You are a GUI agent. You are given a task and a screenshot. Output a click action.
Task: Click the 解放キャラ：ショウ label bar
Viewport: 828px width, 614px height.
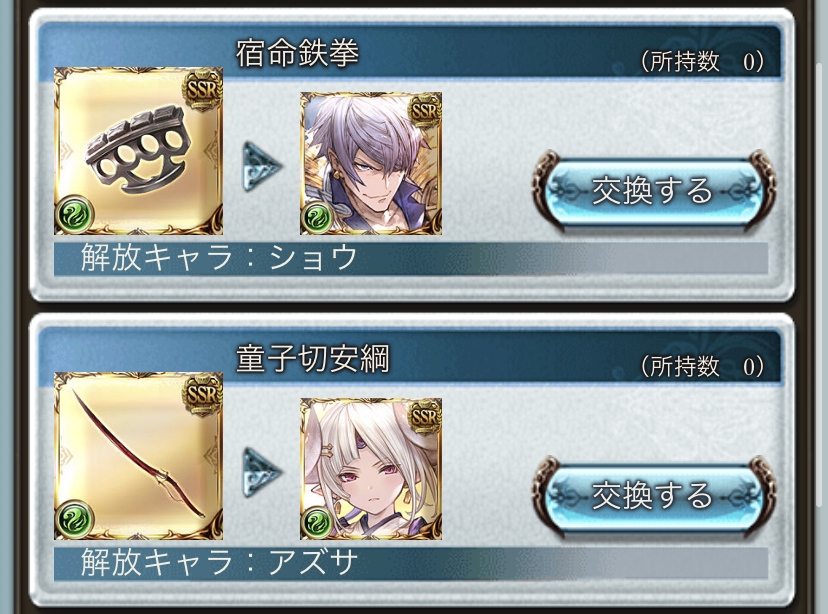click(x=410, y=258)
